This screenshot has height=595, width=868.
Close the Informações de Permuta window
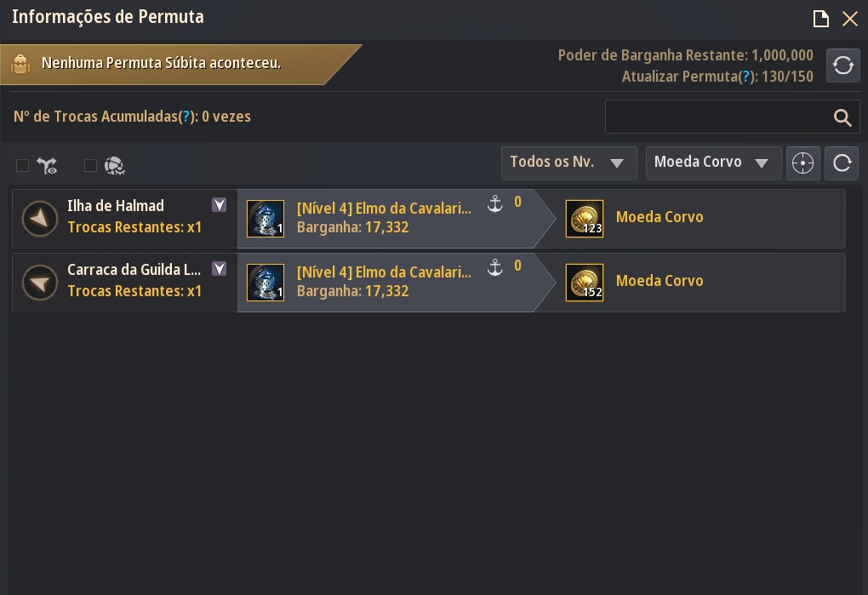click(850, 19)
